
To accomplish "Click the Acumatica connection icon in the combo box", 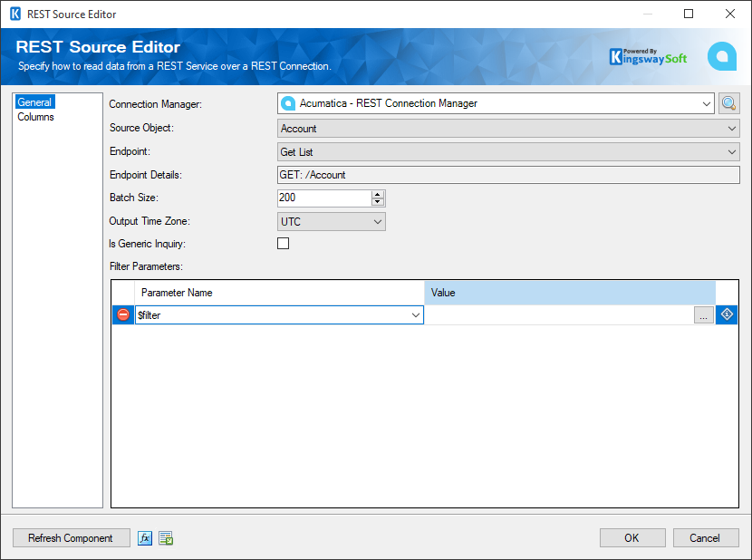I will (x=288, y=103).
